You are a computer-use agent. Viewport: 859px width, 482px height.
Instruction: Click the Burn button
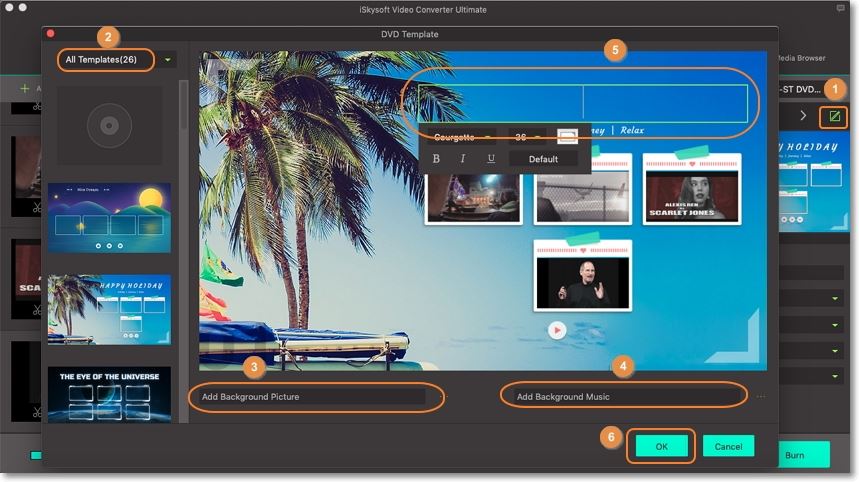click(x=794, y=454)
